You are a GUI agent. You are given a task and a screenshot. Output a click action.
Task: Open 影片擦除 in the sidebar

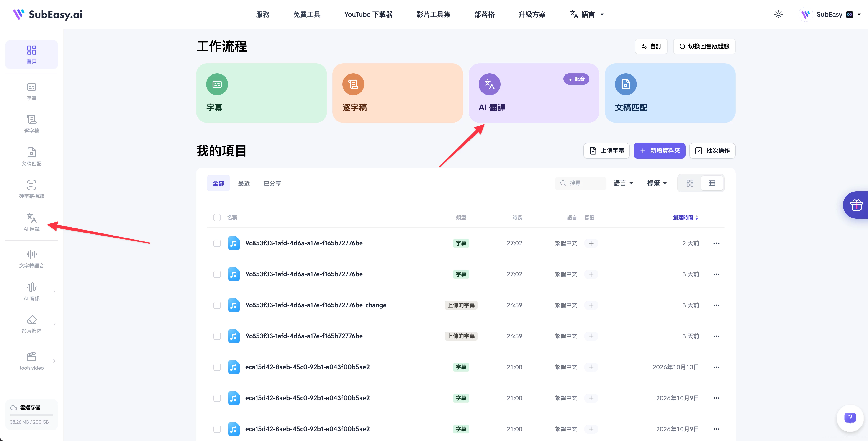point(32,324)
